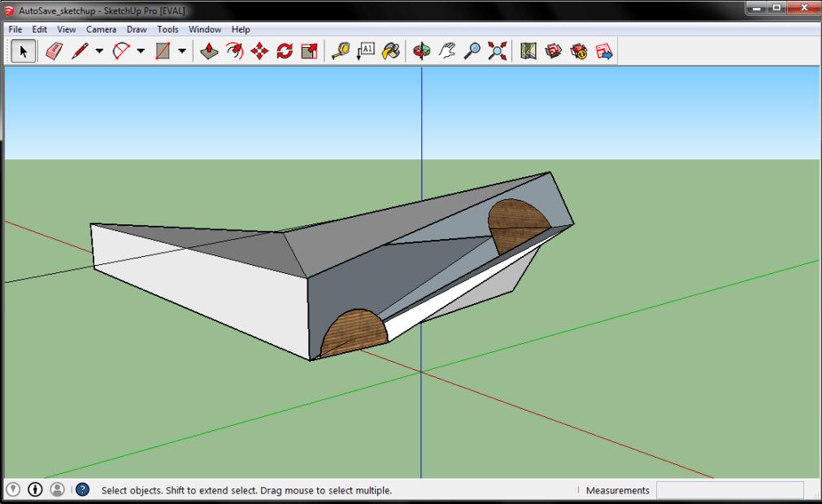The width and height of the screenshot is (822, 504).
Task: Select the Orbit camera tool
Action: point(422,51)
